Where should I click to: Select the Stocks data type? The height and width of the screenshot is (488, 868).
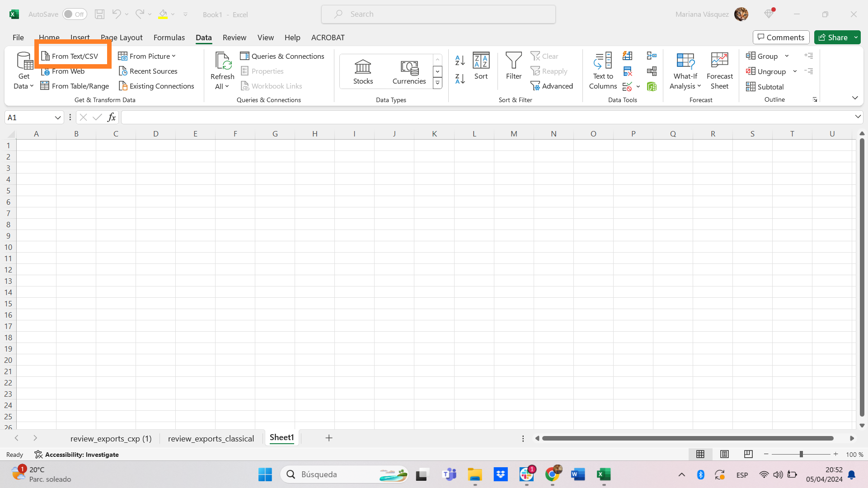point(363,71)
